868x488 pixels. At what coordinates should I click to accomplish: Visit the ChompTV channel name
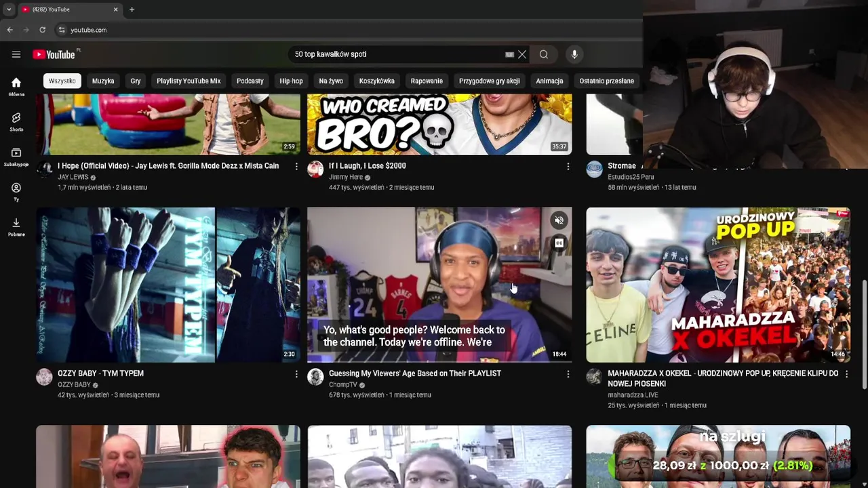pos(343,385)
